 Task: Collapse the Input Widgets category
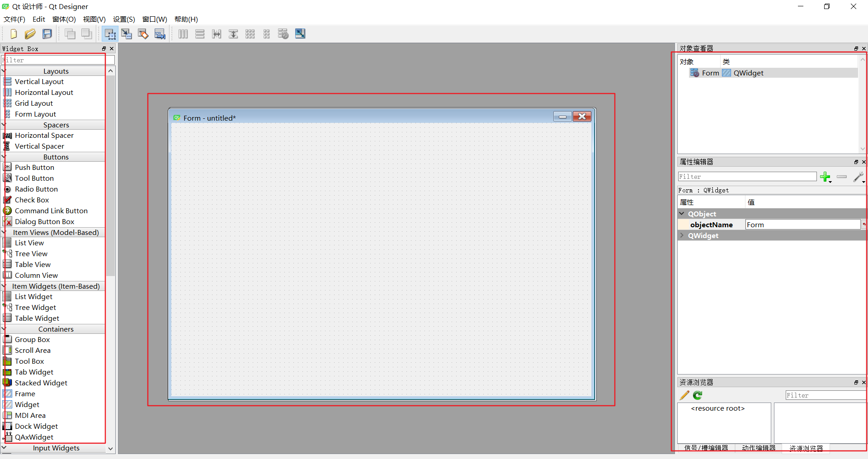(x=4, y=448)
